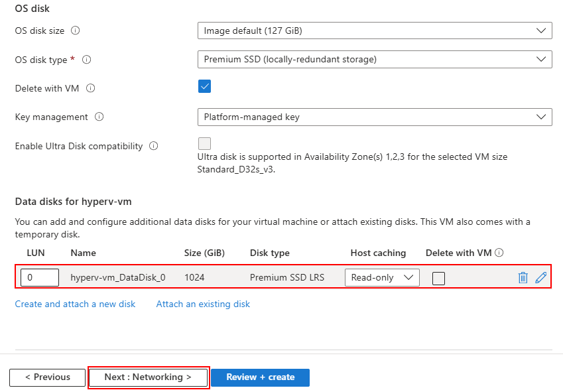The height and width of the screenshot is (392, 563).
Task: Open Host caching Read-only dropdown
Action: [x=382, y=277]
